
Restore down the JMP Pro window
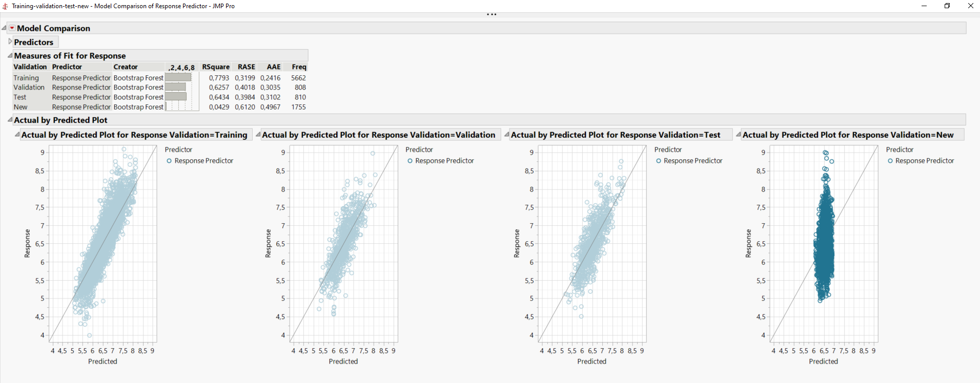[947, 6]
